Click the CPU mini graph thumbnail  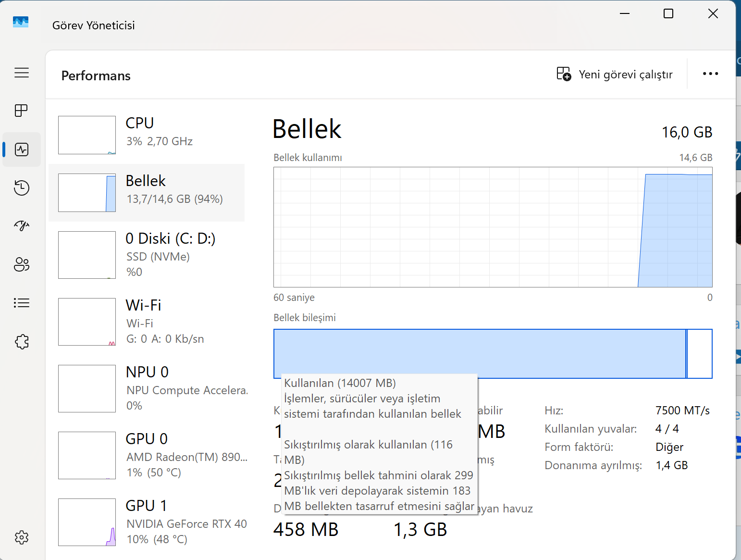tap(87, 135)
